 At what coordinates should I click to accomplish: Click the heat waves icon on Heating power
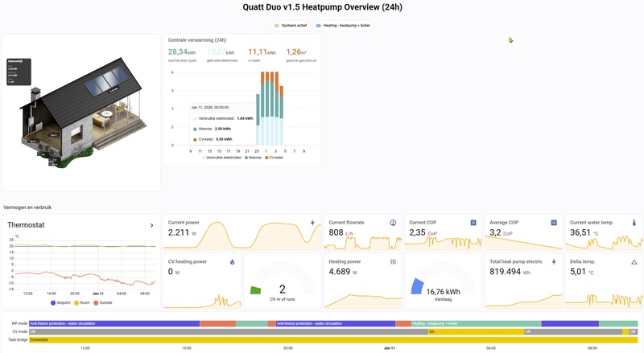(393, 262)
